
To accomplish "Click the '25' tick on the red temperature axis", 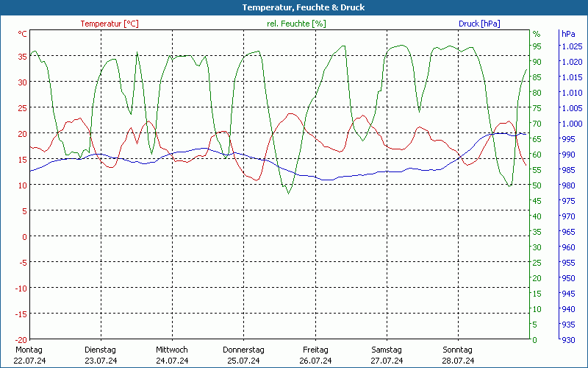I will 23,108.
